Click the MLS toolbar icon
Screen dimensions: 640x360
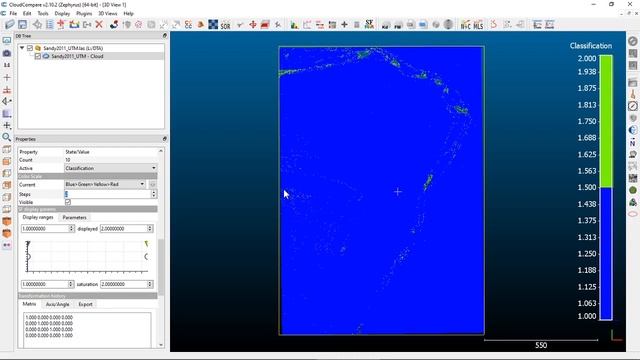[478, 25]
